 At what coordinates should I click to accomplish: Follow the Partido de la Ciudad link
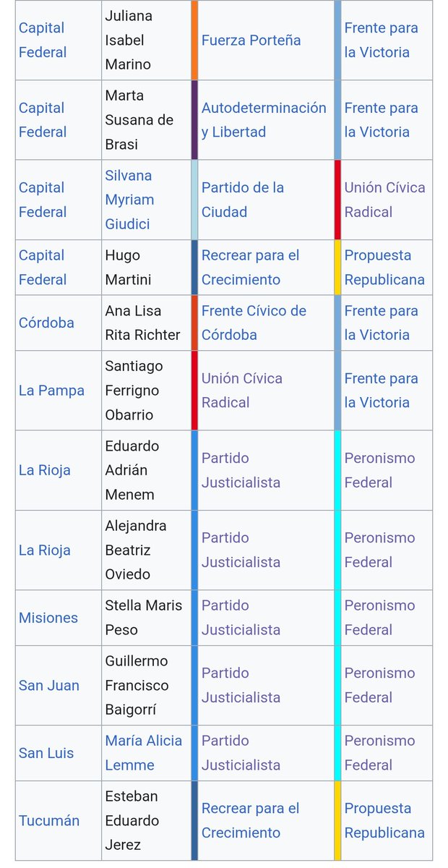point(242,200)
